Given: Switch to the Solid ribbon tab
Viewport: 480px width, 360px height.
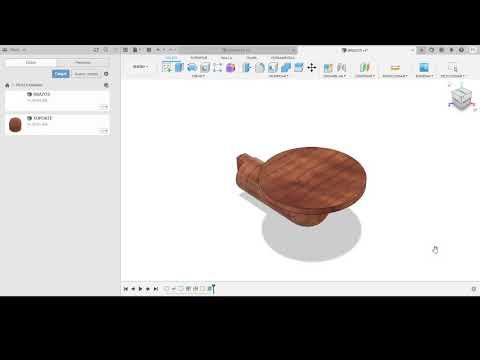Looking at the screenshot, I should [171, 58].
